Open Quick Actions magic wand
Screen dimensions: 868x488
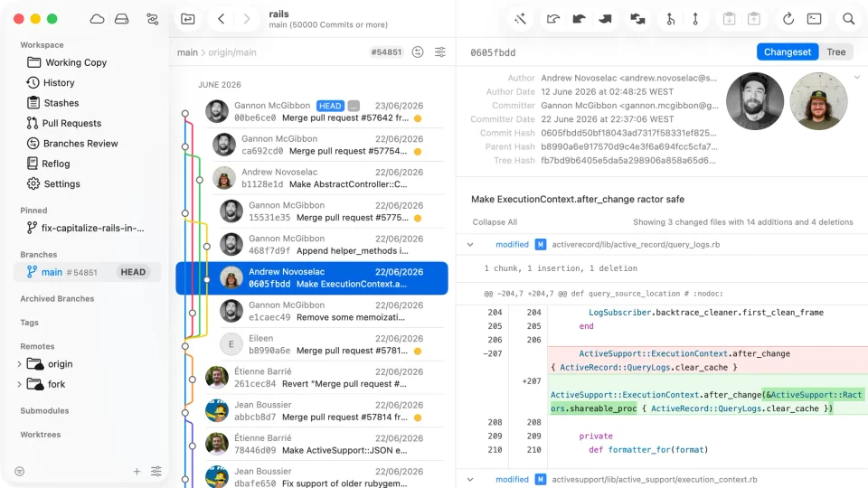(x=520, y=19)
